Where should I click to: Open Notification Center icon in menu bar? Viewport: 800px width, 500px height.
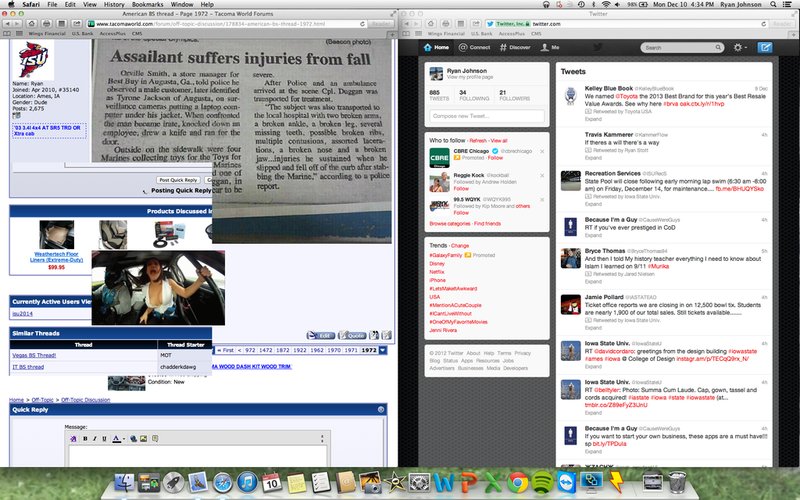(x=789, y=4)
